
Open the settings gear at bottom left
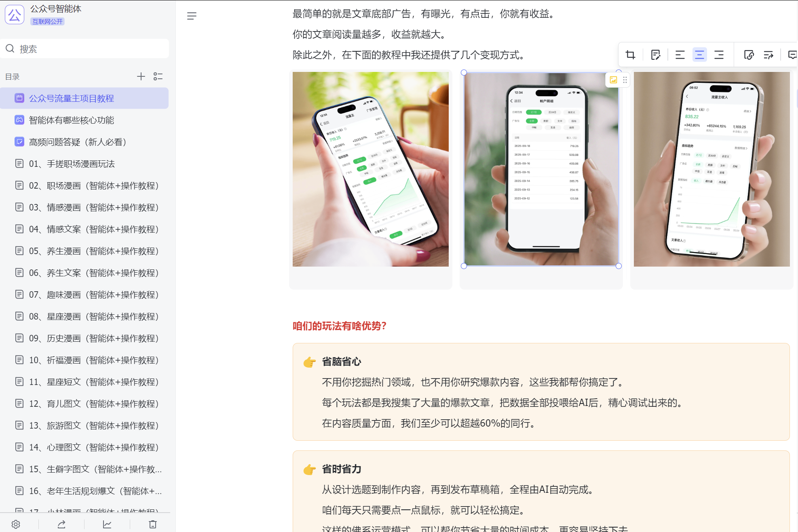[16, 524]
